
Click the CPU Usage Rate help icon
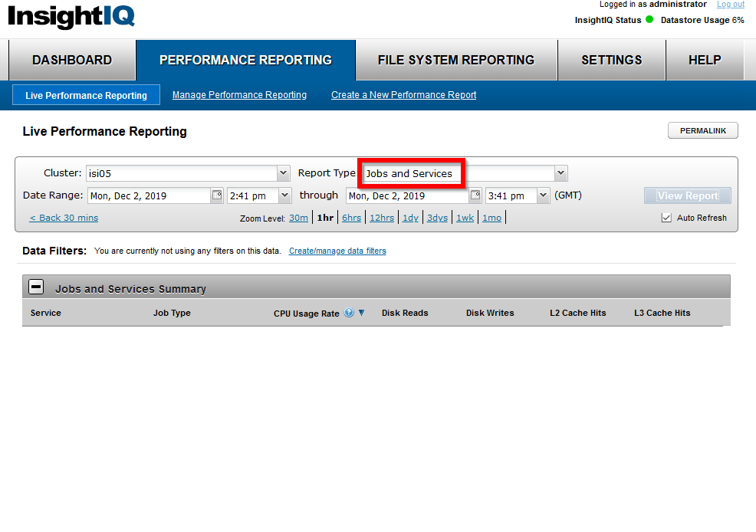350,312
